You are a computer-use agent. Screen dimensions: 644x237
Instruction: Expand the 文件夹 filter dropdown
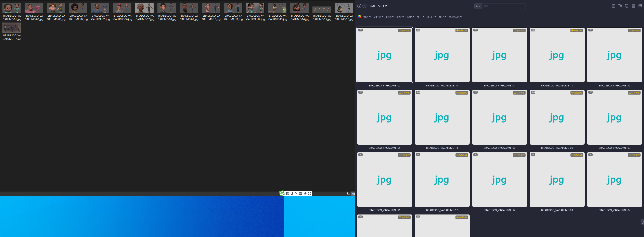coord(378,17)
